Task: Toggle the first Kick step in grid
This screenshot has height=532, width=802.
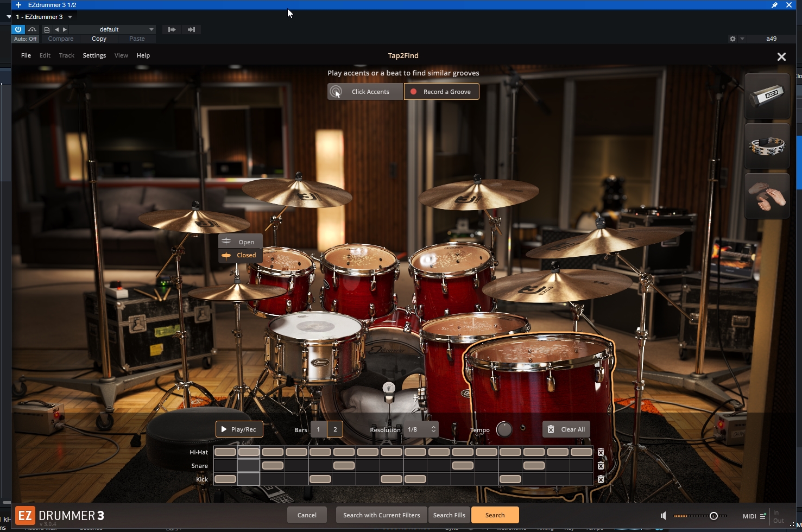Action: [225, 479]
